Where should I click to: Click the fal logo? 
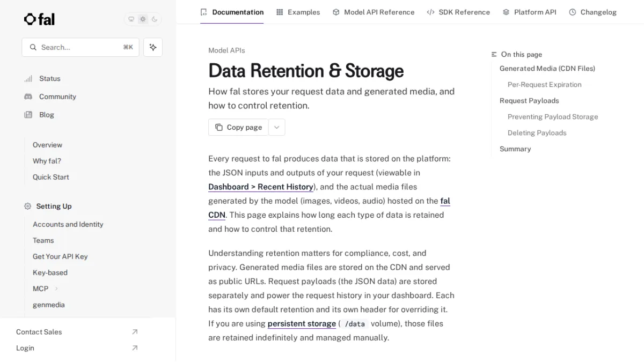pyautogui.click(x=39, y=19)
